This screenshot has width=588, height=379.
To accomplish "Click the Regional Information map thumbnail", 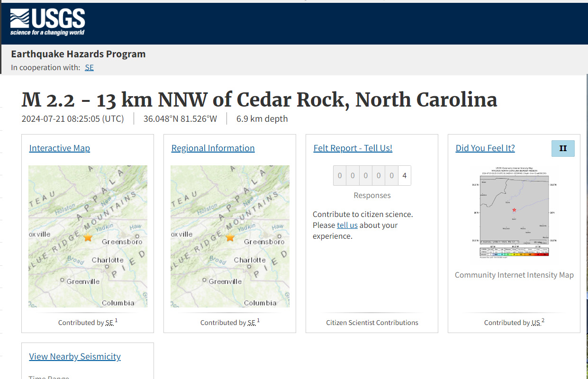I will (x=230, y=236).
